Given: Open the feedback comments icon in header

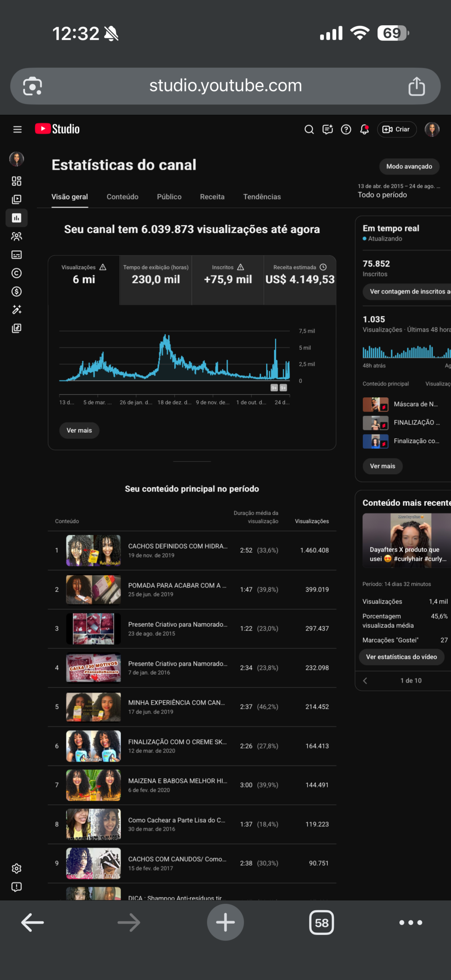Looking at the screenshot, I should tap(328, 129).
